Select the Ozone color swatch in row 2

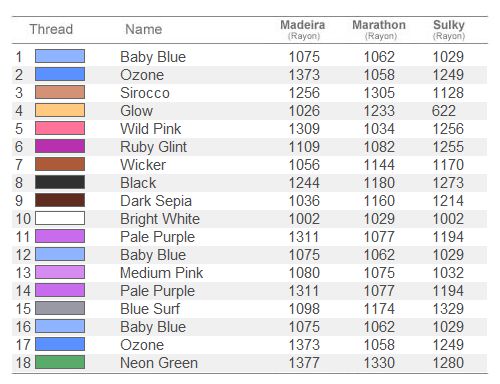(60, 74)
